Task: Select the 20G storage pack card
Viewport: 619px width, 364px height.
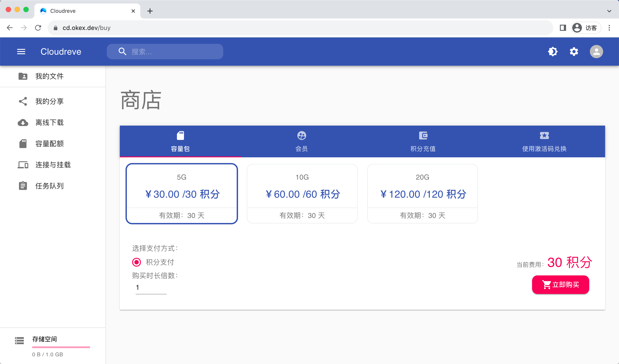Action: point(422,194)
